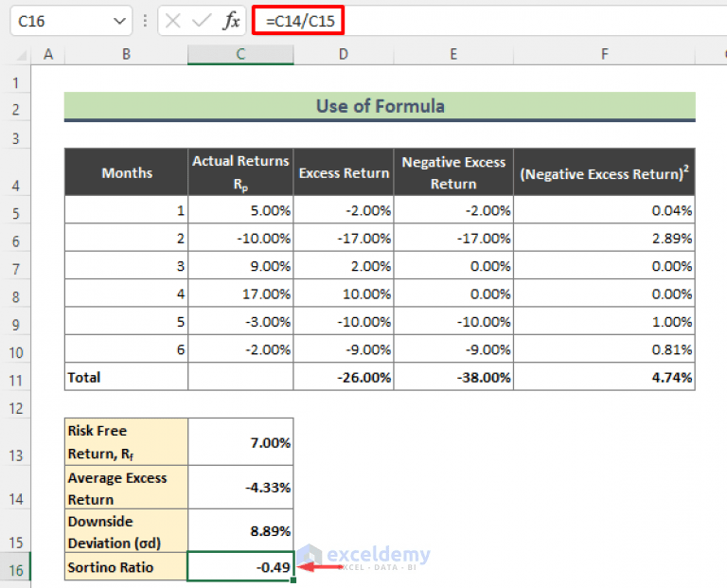Click the Cancel (X) formula bar icon
Viewport: 727px width, 588px height.
pos(173,21)
